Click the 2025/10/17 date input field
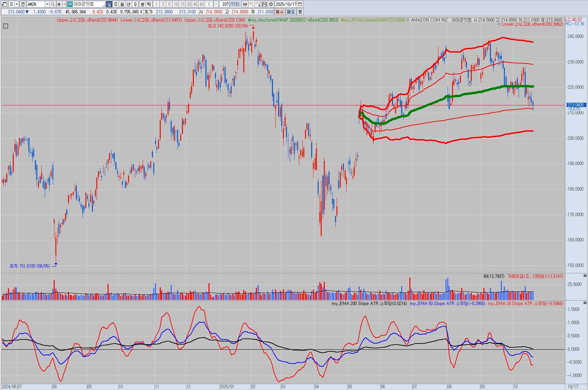This screenshot has width=588, height=390. click(286, 4)
